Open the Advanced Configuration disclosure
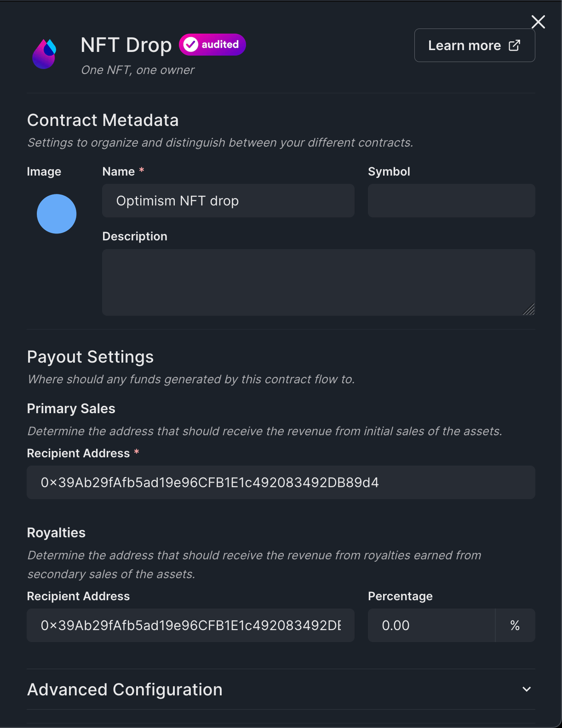This screenshot has width=562, height=728. 124,689
